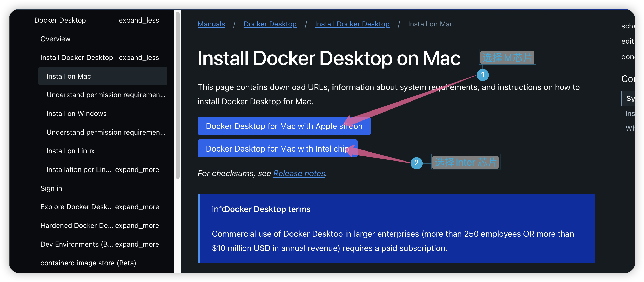Collapse the Docker Desktop sidebar section
Viewport: 644px width, 282px height.
138,20
